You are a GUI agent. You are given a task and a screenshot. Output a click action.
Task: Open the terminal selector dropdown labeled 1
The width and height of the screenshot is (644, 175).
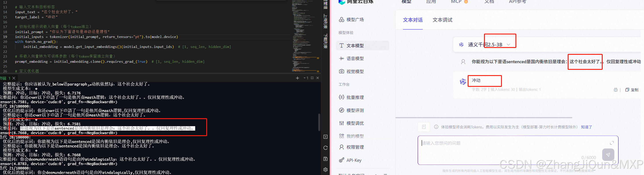point(306,78)
